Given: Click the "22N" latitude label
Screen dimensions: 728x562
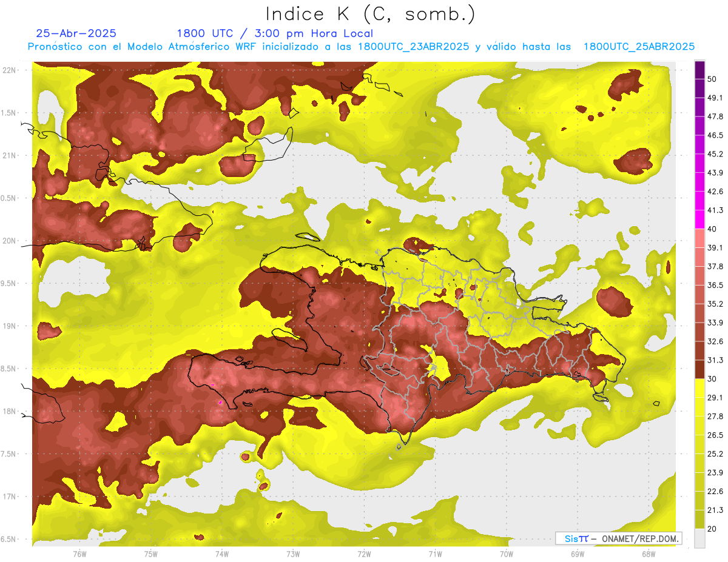Looking at the screenshot, I should pyautogui.click(x=9, y=70).
